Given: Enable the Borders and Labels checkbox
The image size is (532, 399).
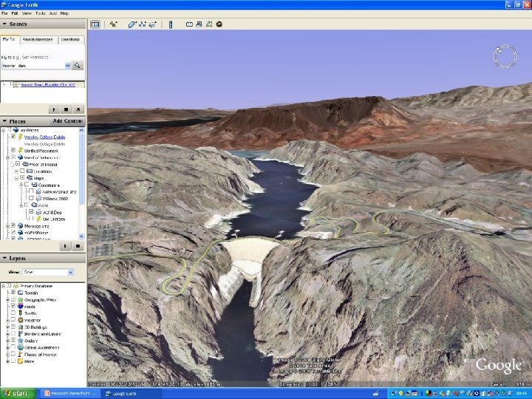Looking at the screenshot, I should (x=13, y=334).
